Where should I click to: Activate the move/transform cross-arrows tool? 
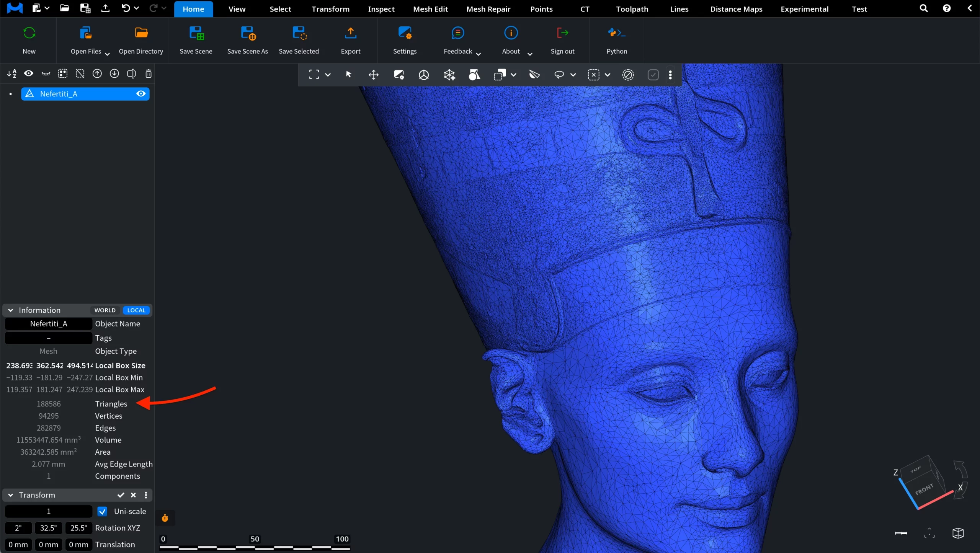(x=374, y=75)
